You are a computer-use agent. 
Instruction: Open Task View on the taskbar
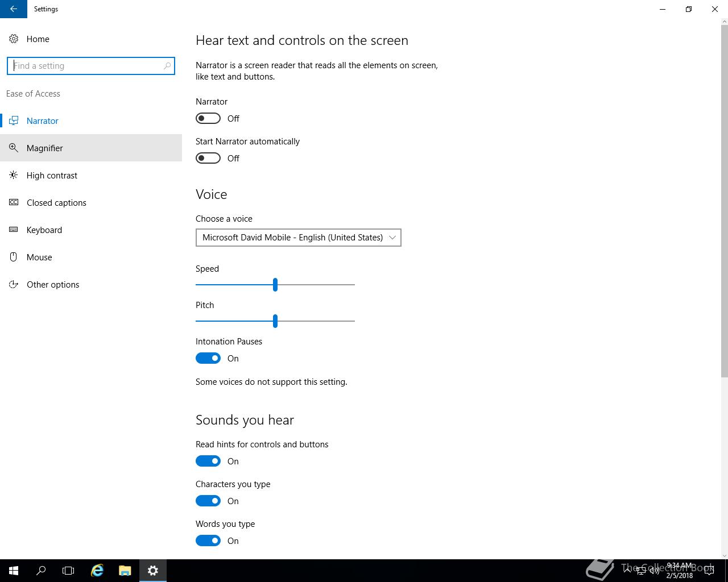(68, 571)
